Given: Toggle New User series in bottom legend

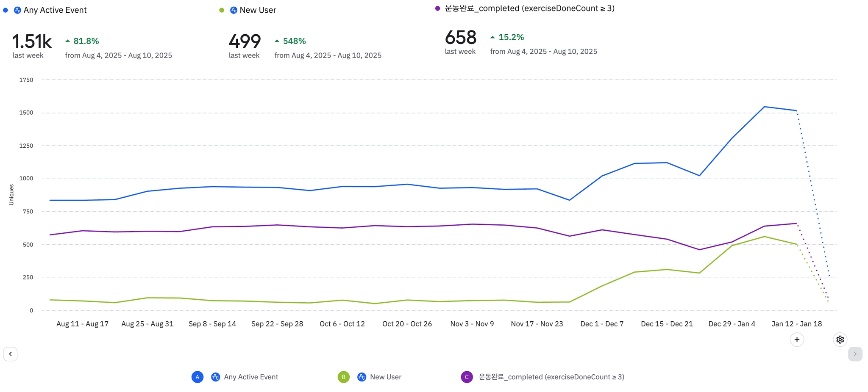Looking at the screenshot, I should click(x=386, y=377).
